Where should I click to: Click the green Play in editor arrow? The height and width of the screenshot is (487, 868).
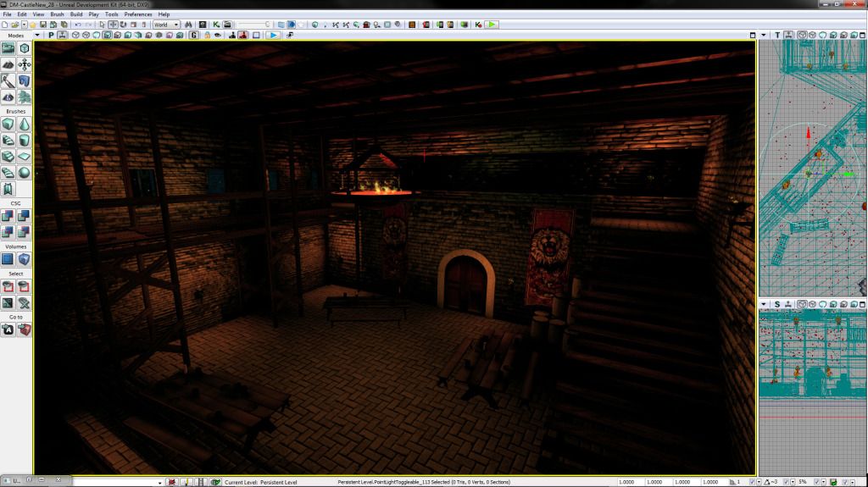492,25
